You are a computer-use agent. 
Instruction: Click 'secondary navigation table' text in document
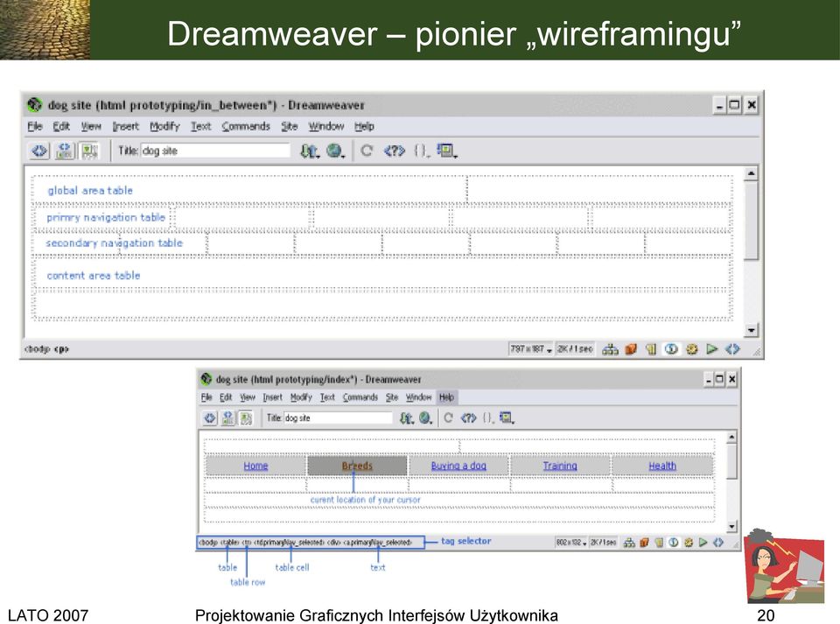pyautogui.click(x=114, y=243)
